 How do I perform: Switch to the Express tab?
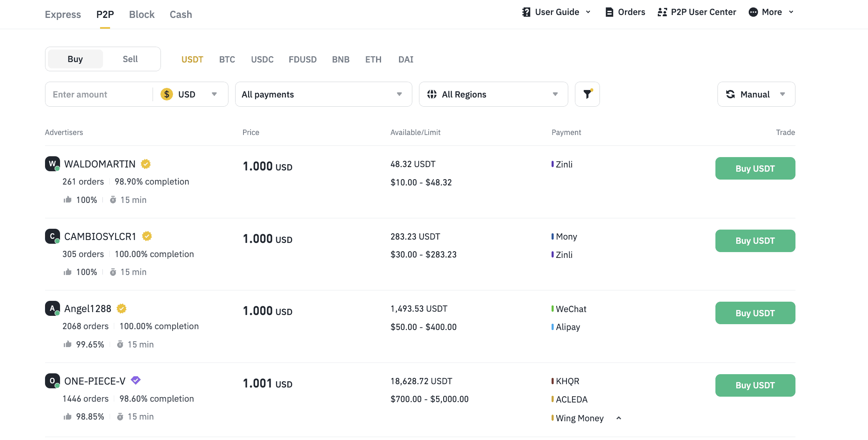pos(63,15)
